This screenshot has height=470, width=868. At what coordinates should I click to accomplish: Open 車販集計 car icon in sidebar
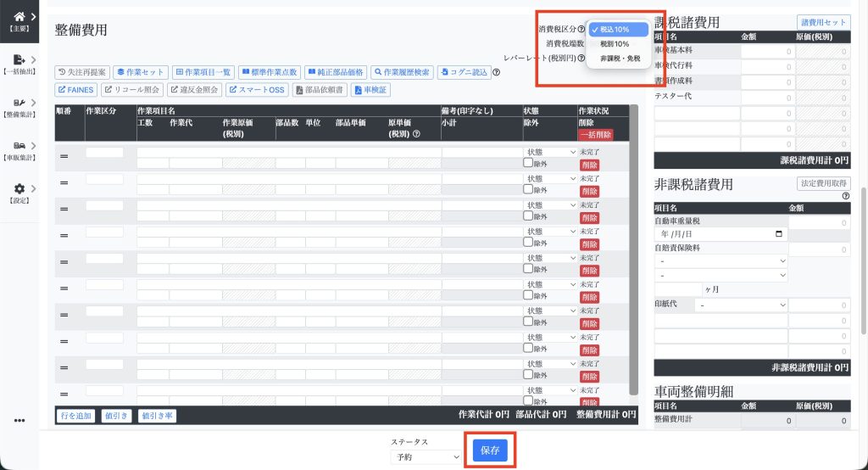point(19,147)
